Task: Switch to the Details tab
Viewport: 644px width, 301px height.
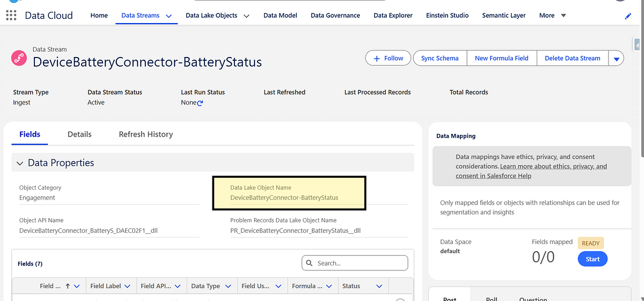Action: click(79, 134)
